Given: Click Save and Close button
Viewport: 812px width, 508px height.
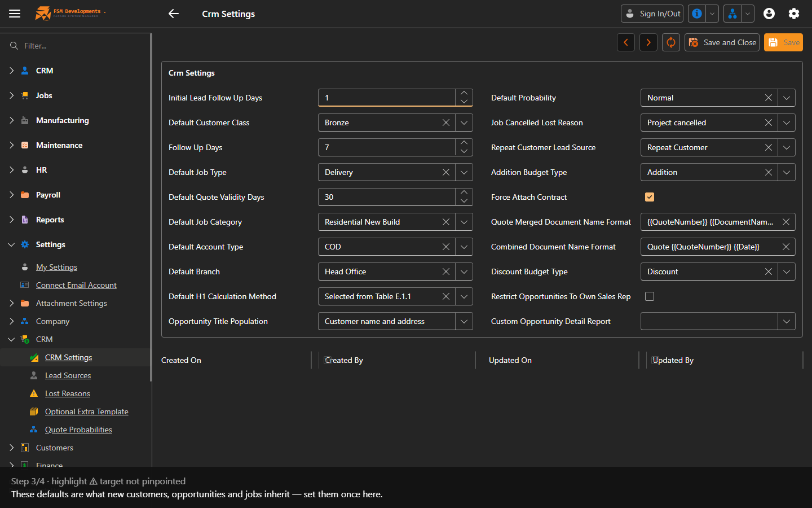Looking at the screenshot, I should click(722, 42).
